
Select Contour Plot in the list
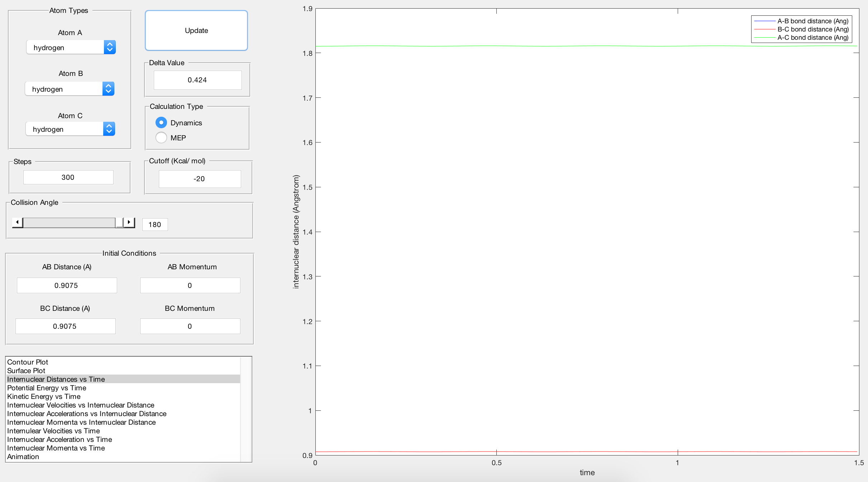click(x=28, y=362)
